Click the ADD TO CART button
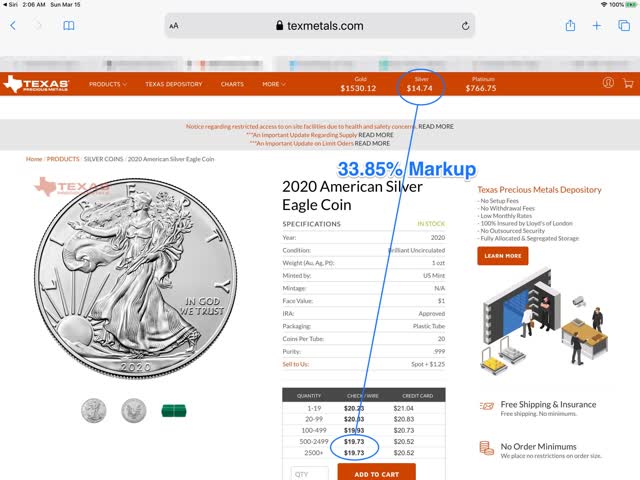This screenshot has height=480, width=640. click(376, 473)
